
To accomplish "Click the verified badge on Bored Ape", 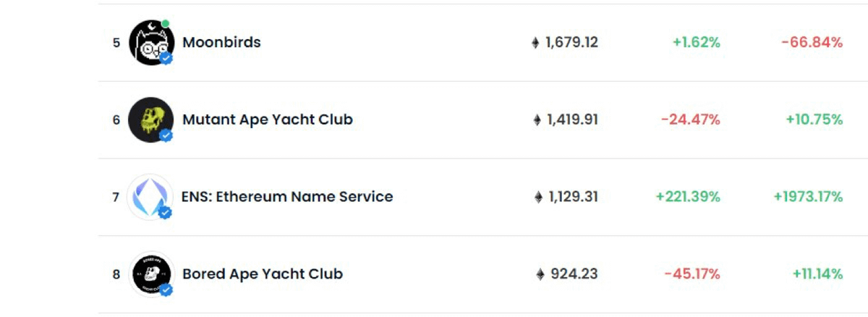I will click(166, 290).
